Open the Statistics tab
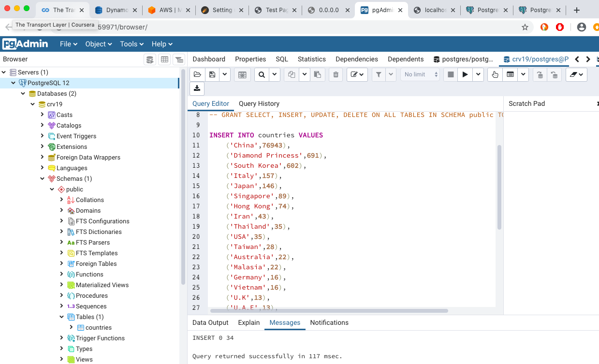The width and height of the screenshot is (599, 364). (x=312, y=59)
